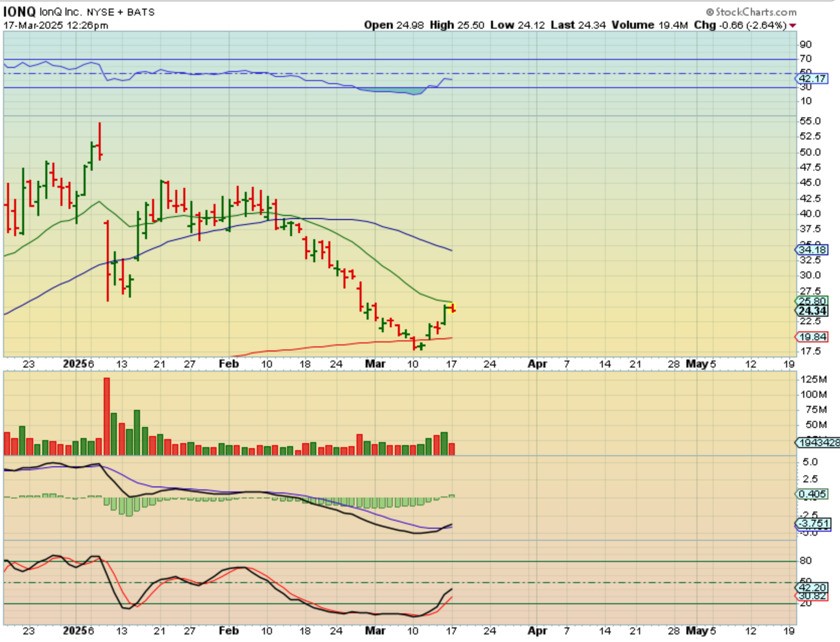840x642 pixels.
Task: Click the MACD histogram tag 0.405
Action: pos(812,494)
